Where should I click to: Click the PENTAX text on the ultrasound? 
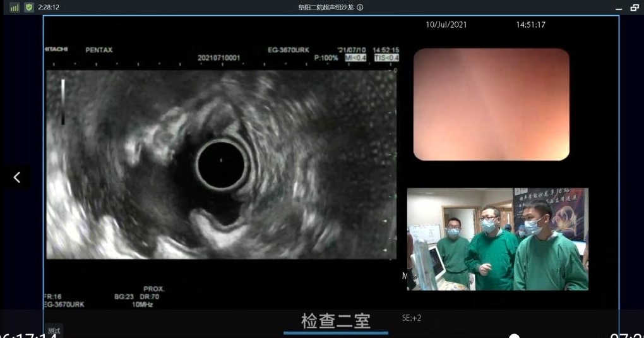point(98,50)
